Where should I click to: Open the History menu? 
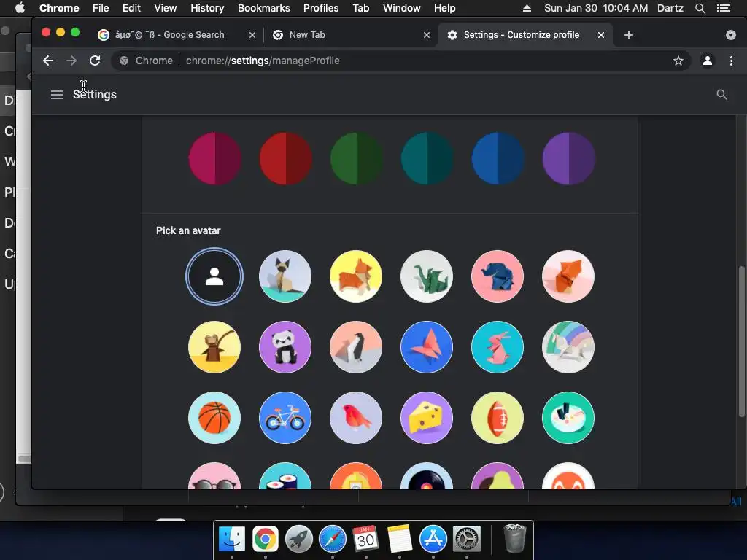tap(207, 8)
